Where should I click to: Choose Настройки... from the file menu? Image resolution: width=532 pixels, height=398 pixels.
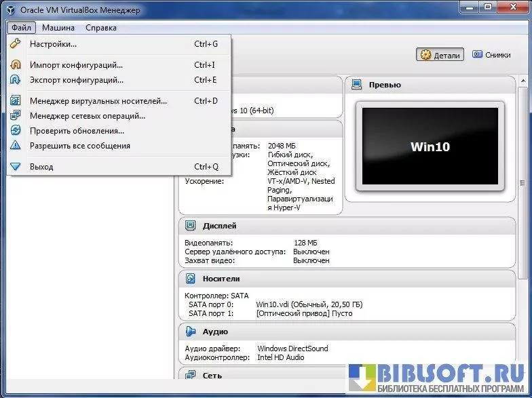pos(53,44)
